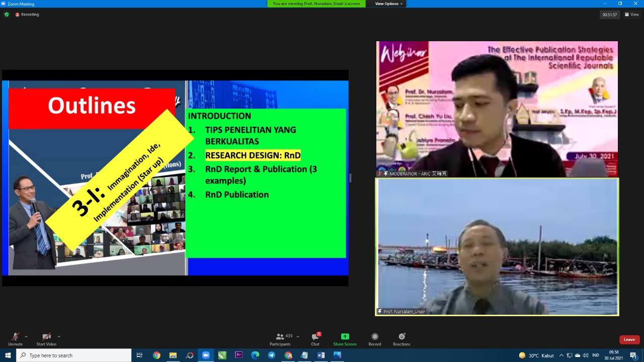
Task: Open the Reactions menu
Action: tap(401, 339)
